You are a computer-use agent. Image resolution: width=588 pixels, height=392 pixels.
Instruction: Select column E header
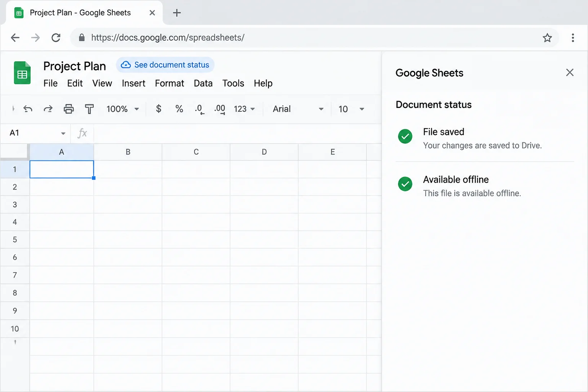tap(332, 152)
